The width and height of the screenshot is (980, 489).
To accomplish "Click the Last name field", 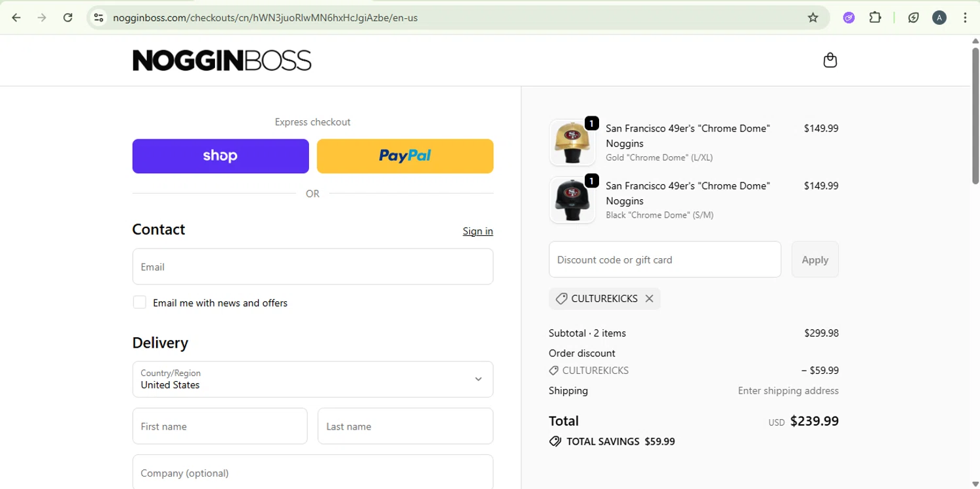I will pyautogui.click(x=406, y=426).
